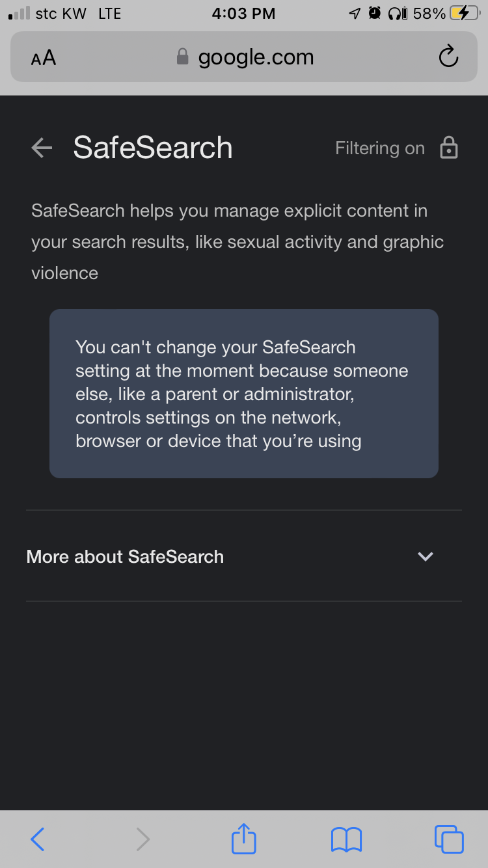Tap the stc KW carrier signal indicator
488x868 pixels.
pyautogui.click(x=47, y=13)
